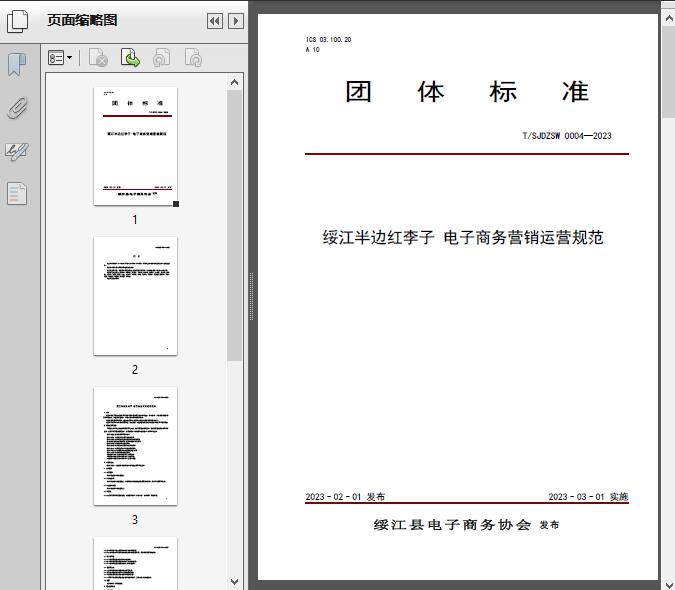675x590 pixels.
Task: Click the visible-area marker on thumbnail 1
Action: (176, 204)
